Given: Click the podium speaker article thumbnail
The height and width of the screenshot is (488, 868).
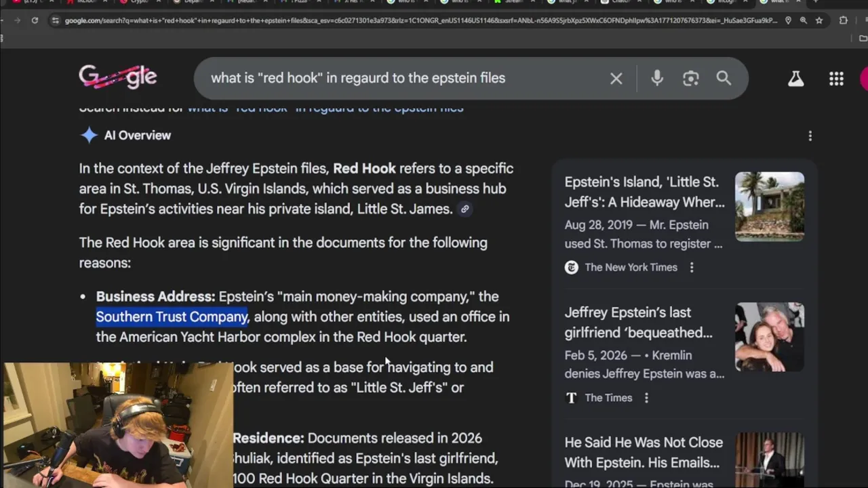Looking at the screenshot, I should point(770,460).
